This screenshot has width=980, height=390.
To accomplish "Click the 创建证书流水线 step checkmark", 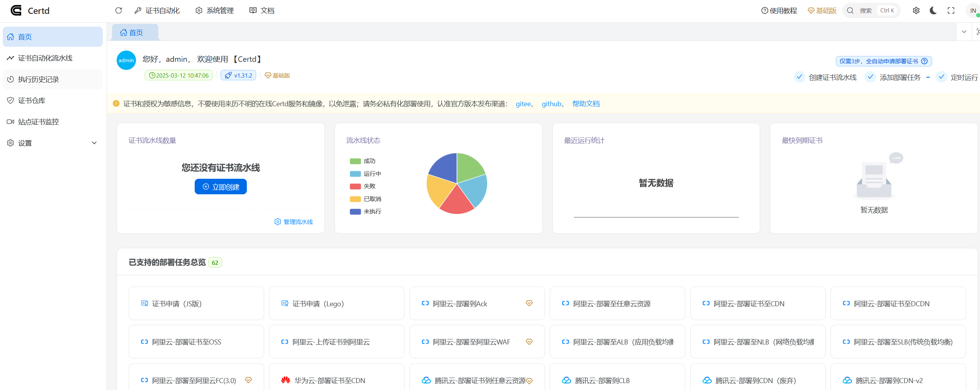I will coord(799,77).
